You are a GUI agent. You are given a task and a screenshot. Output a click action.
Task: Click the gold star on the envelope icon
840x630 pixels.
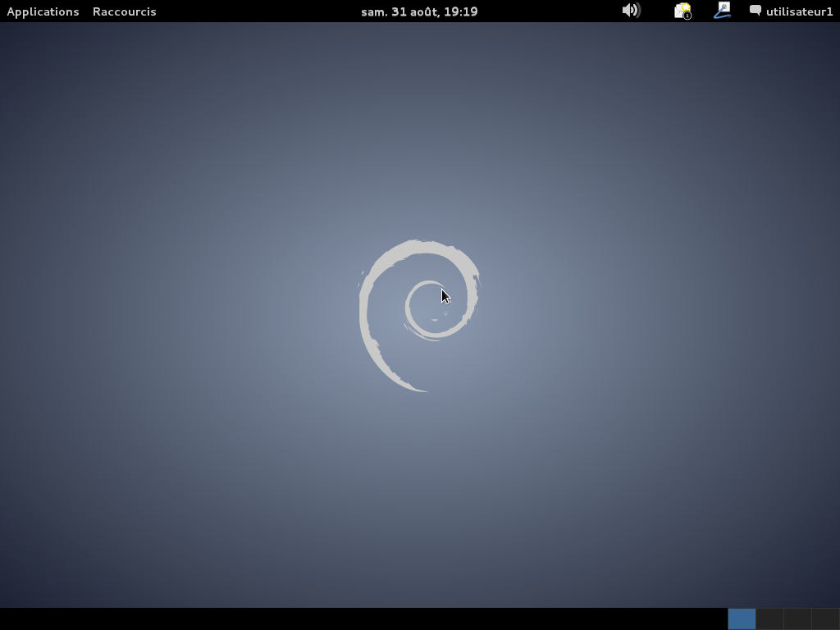pos(686,7)
